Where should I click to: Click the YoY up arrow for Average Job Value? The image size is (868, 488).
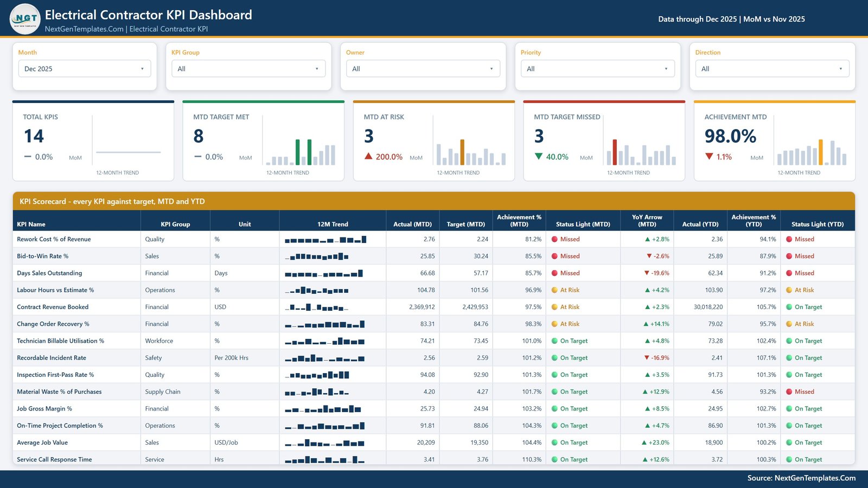[644, 442]
